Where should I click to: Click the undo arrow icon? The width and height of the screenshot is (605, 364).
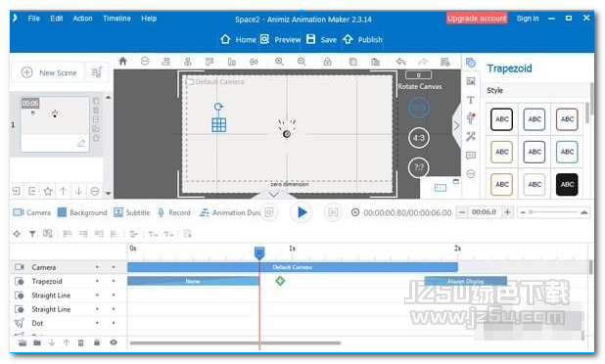pos(401,62)
